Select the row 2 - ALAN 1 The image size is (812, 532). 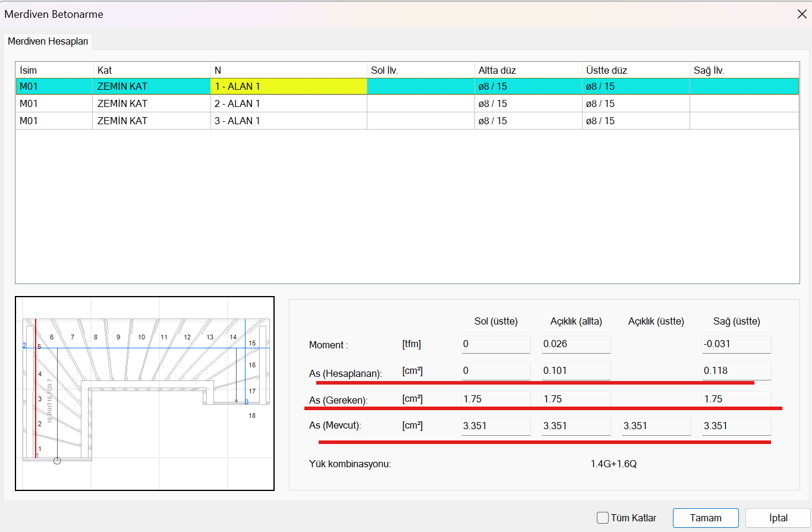coord(407,103)
